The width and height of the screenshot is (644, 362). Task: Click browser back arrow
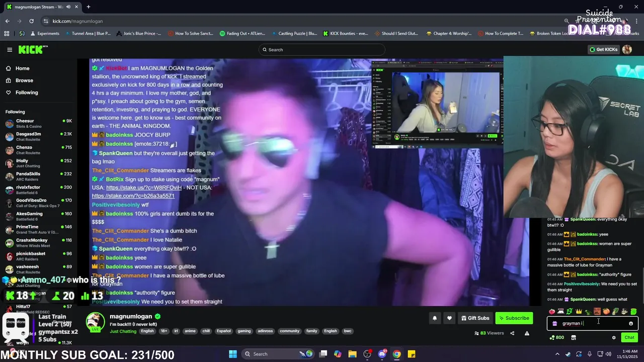(x=8, y=21)
